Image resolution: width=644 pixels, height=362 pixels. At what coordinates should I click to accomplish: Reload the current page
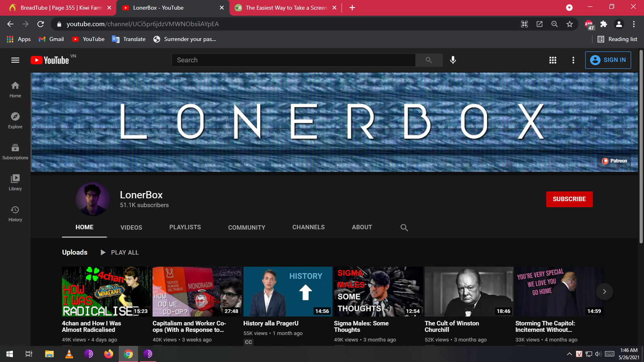click(40, 24)
